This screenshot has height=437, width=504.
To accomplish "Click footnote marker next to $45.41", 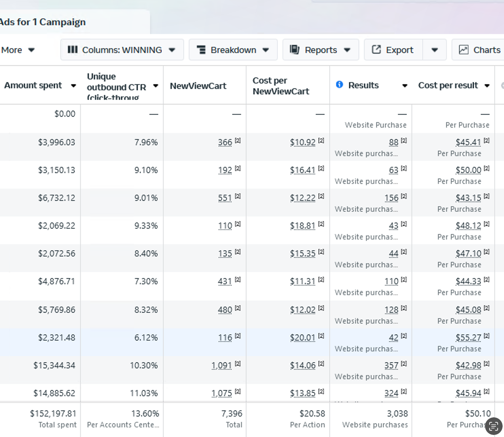I will click(x=487, y=140).
